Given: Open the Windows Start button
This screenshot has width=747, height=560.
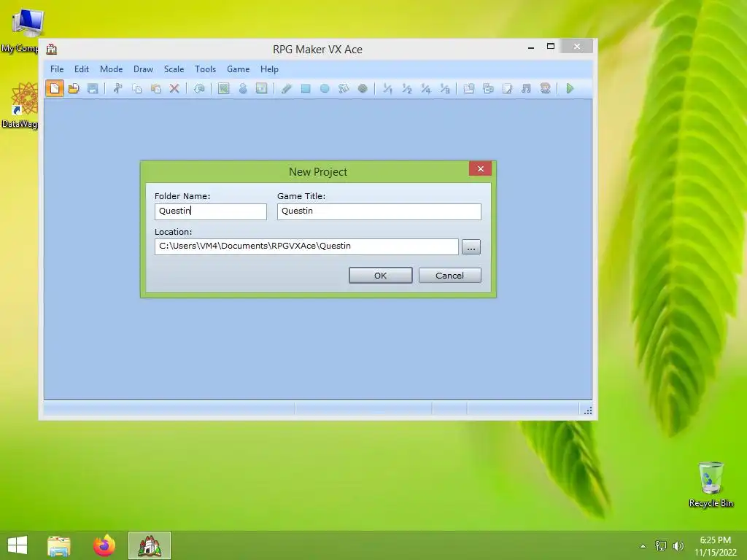Looking at the screenshot, I should [x=18, y=545].
